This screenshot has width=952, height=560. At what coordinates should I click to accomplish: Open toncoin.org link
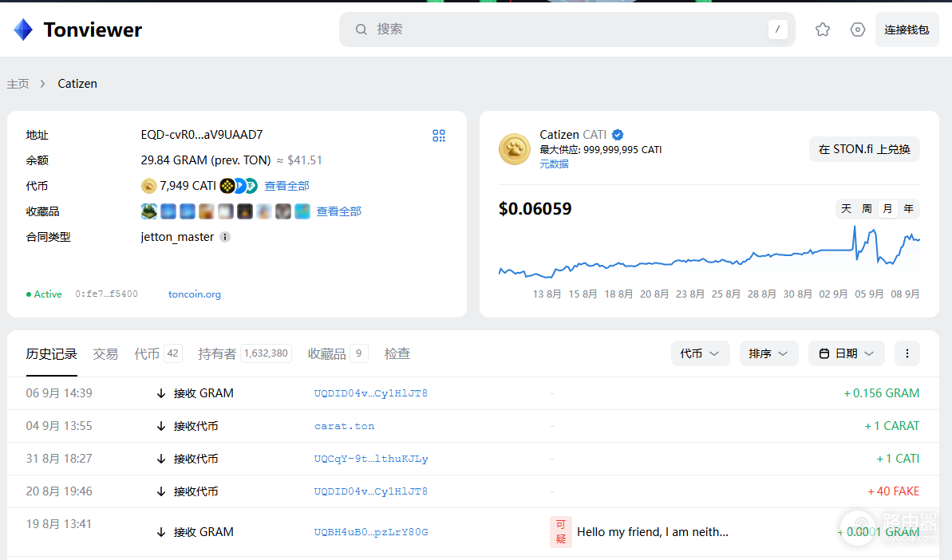(x=194, y=294)
